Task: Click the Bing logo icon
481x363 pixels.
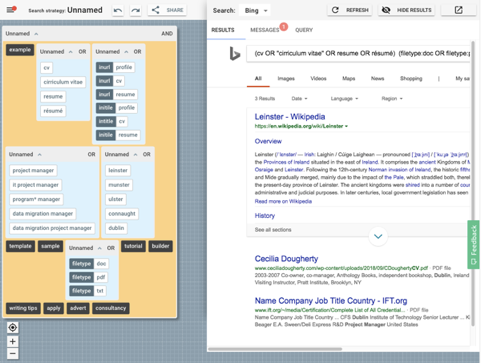Action: pos(235,54)
